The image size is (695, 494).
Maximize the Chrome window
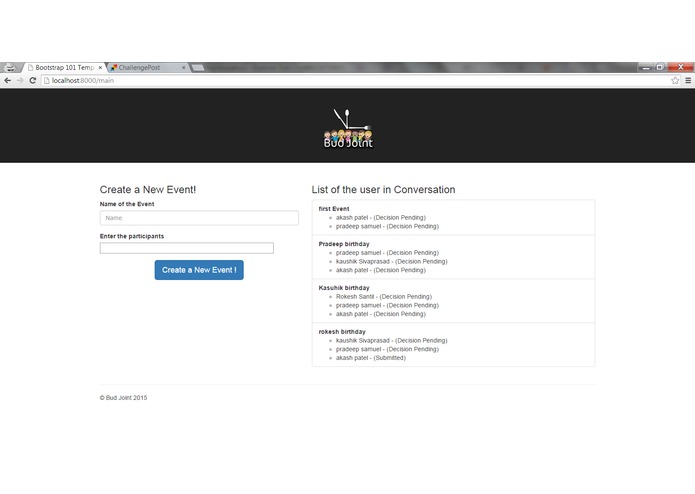pos(660,67)
